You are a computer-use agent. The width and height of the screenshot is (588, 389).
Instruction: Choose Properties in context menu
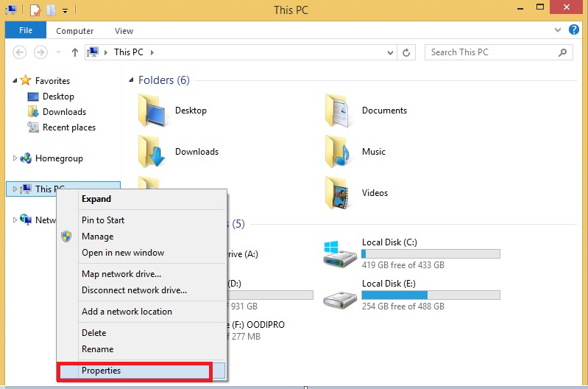[x=142, y=371]
